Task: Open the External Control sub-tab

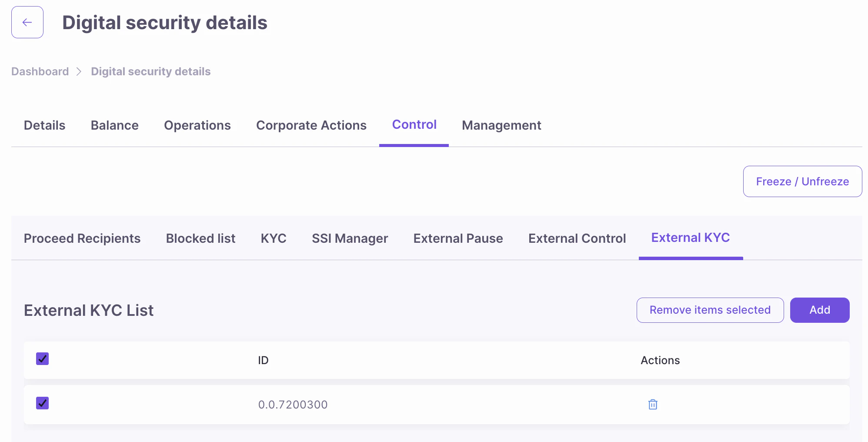Action: coord(577,238)
